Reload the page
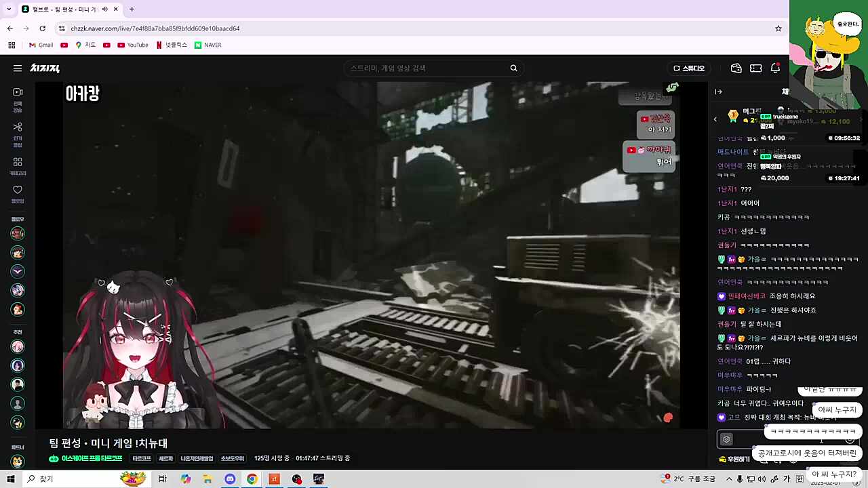 click(x=43, y=28)
